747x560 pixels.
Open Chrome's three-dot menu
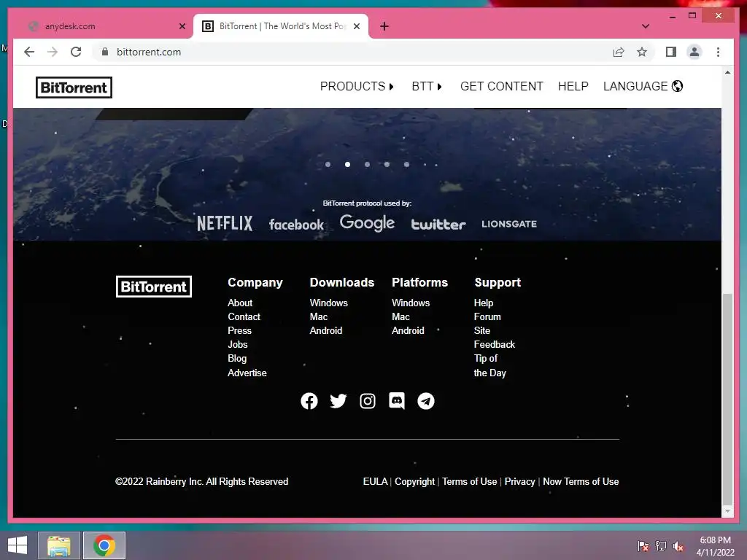(x=718, y=52)
